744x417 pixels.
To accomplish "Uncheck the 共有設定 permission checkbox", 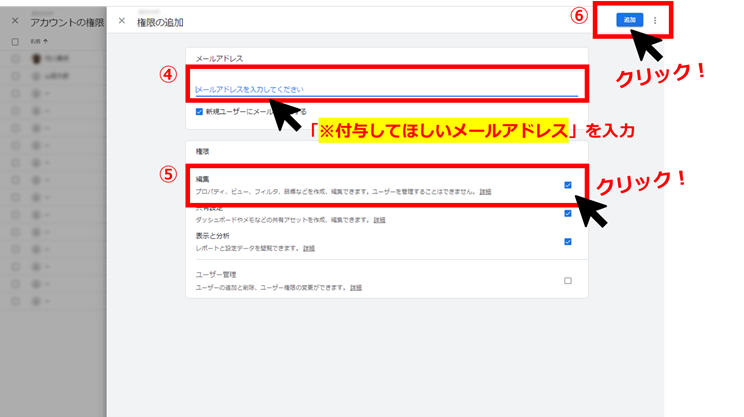I will coord(567,213).
